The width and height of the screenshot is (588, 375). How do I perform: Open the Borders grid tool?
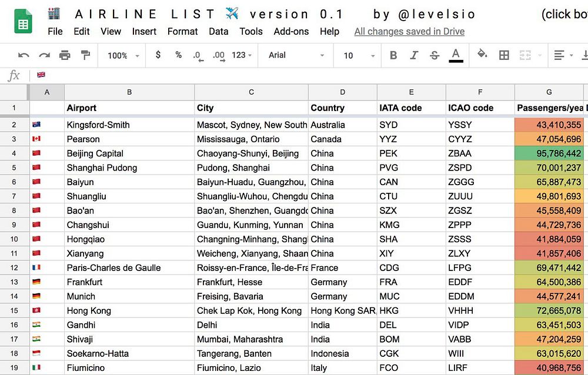[x=504, y=55]
